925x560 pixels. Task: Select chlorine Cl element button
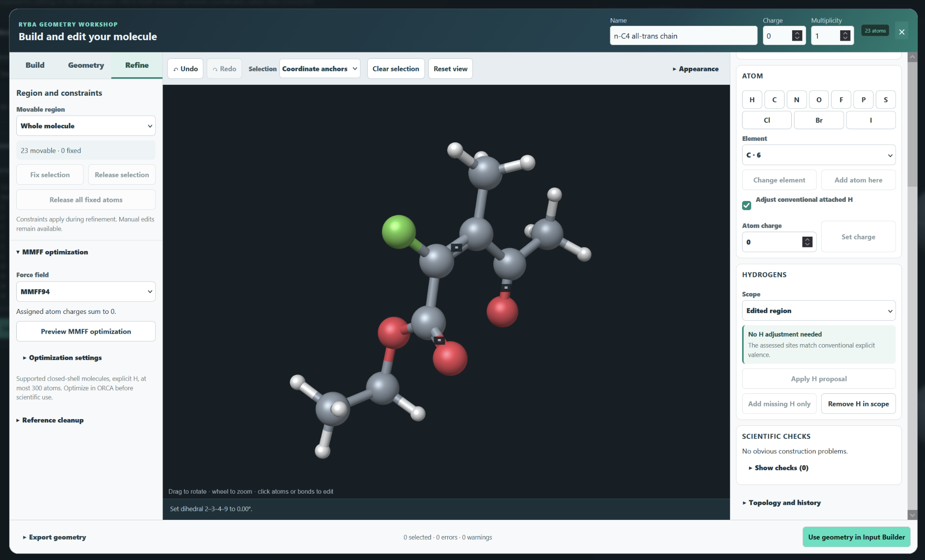point(767,120)
